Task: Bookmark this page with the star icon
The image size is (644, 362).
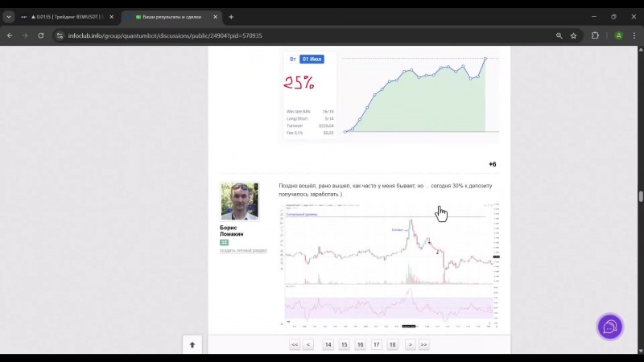Action: pyautogui.click(x=573, y=35)
